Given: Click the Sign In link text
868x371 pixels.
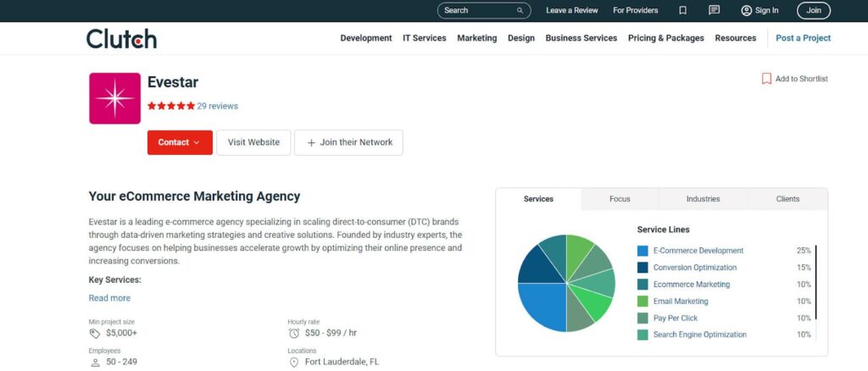Looking at the screenshot, I should (x=766, y=10).
